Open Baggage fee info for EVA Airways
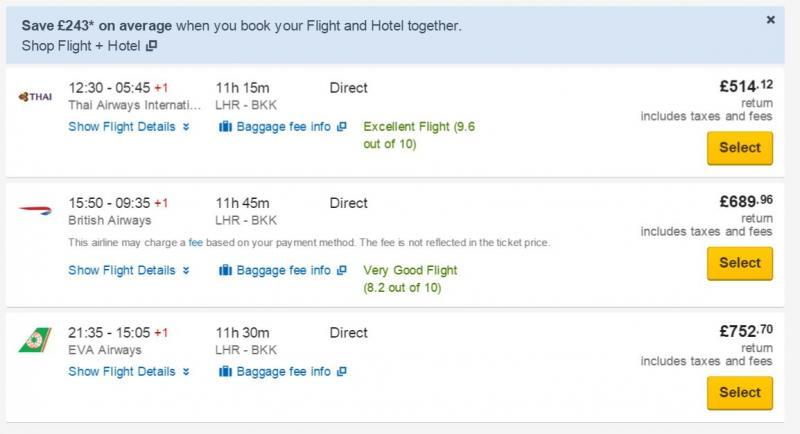This screenshot has height=434, width=800. pos(284,372)
